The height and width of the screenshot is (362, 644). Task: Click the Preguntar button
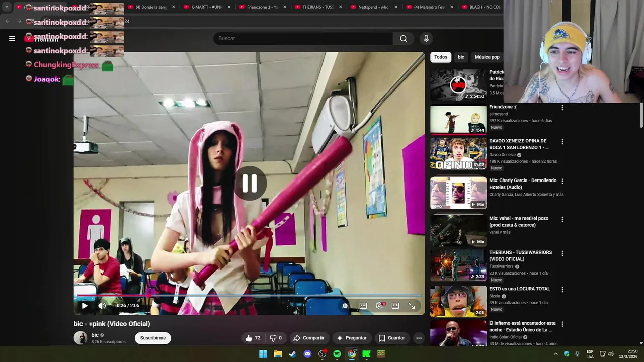[x=352, y=338]
